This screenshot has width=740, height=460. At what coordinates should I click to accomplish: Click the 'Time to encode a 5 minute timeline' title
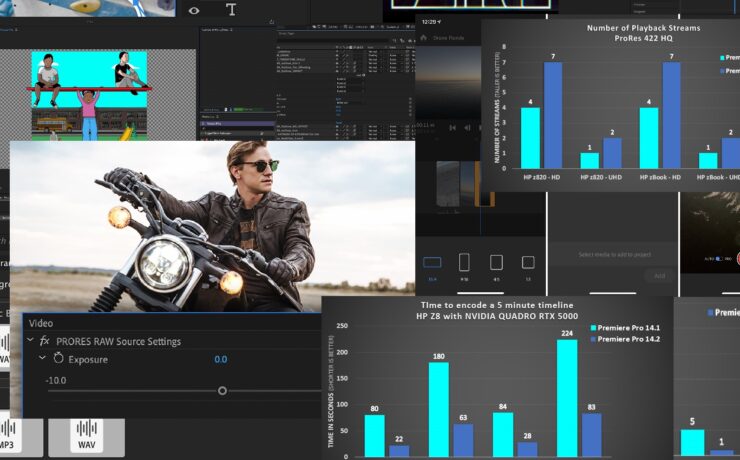[497, 305]
